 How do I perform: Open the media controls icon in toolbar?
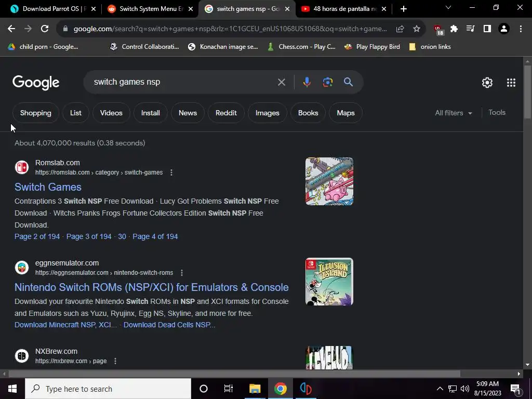[470, 29]
